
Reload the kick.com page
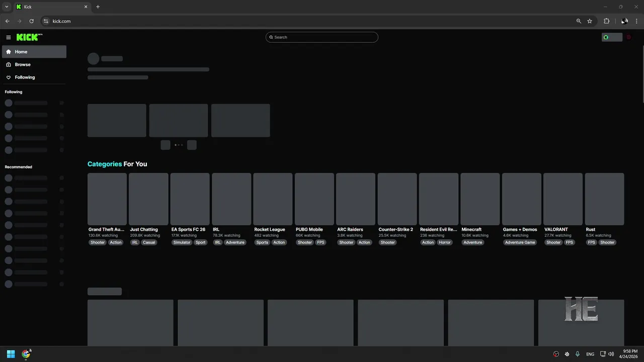click(31, 21)
